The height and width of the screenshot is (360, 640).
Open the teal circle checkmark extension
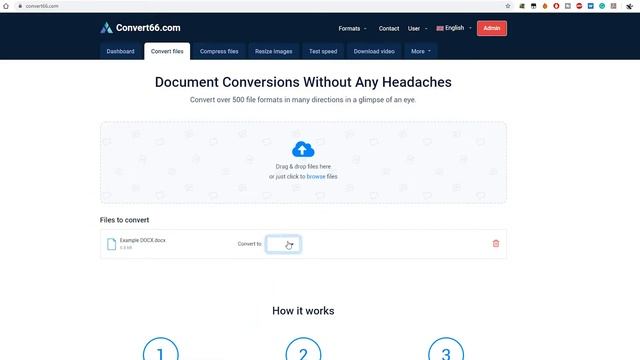click(x=602, y=6)
